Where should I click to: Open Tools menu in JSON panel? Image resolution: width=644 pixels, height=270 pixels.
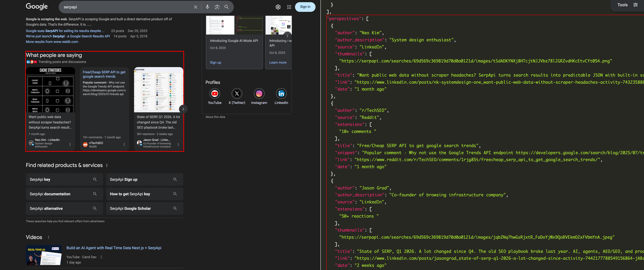click(x=622, y=5)
